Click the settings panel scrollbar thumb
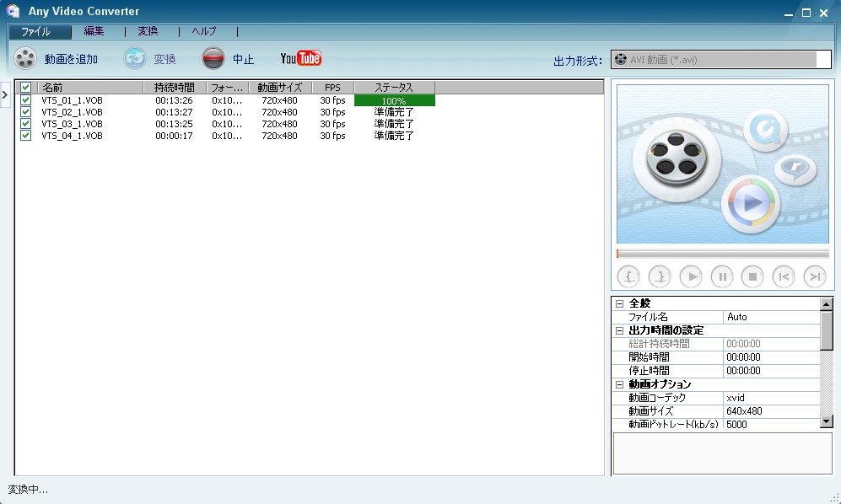This screenshot has height=504, width=841. tap(827, 330)
